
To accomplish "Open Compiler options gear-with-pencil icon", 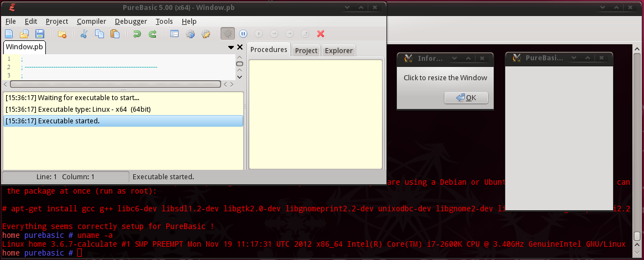I will coord(205,34).
